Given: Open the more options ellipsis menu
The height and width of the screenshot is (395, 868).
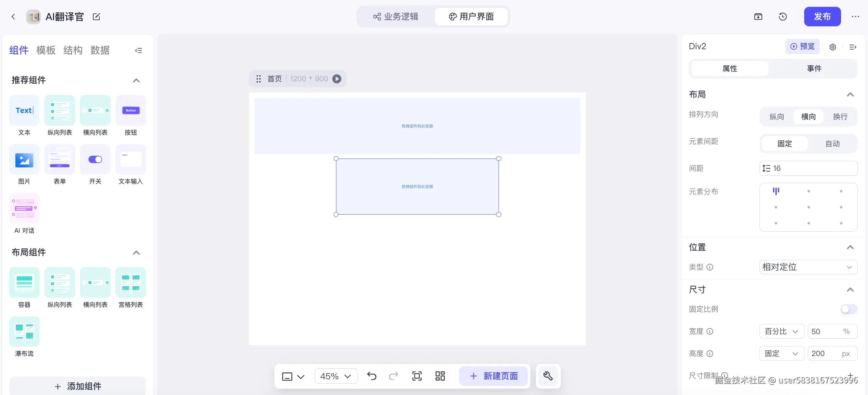Looking at the screenshot, I should (855, 16).
